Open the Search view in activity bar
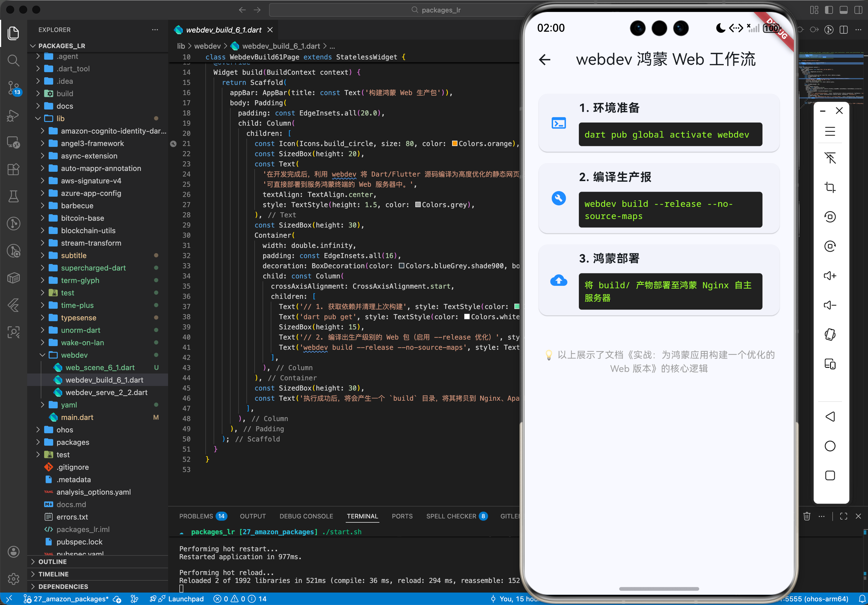This screenshot has height=605, width=868. click(x=13, y=60)
